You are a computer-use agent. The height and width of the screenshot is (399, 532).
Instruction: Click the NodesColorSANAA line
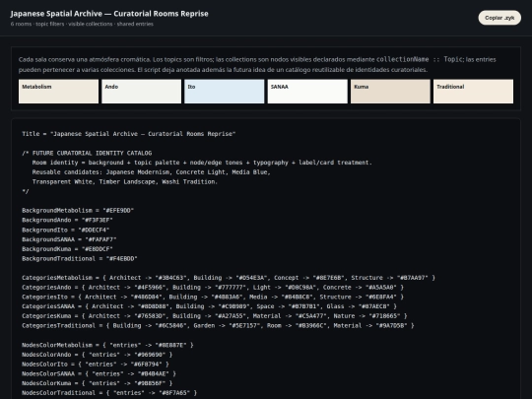click(99, 373)
